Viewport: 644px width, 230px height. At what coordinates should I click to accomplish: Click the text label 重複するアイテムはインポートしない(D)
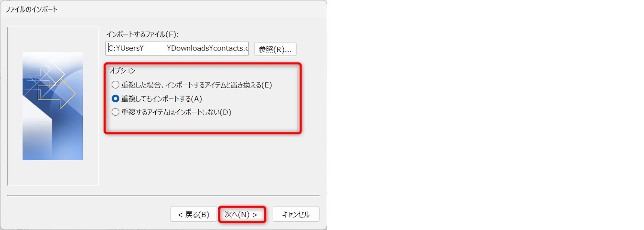[x=176, y=112]
